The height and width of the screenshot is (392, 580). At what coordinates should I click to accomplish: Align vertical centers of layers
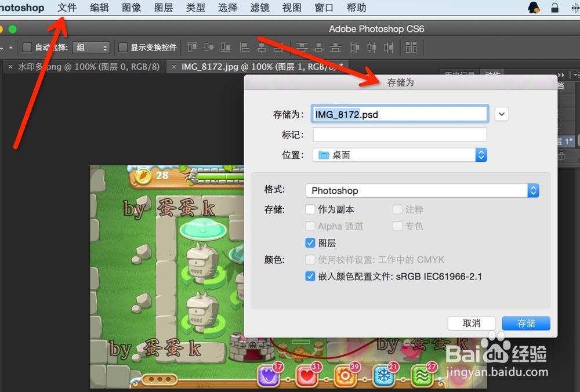(x=209, y=48)
